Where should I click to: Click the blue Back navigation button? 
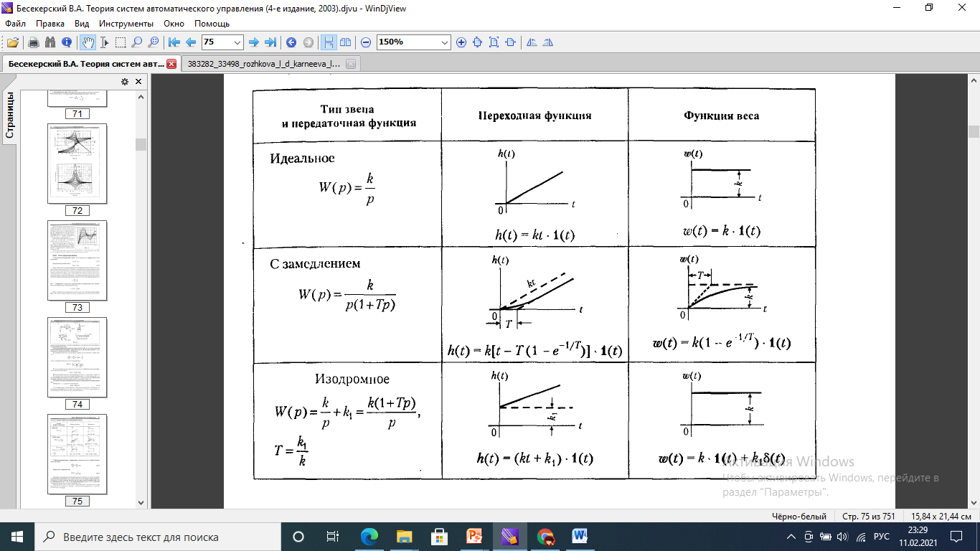click(291, 42)
